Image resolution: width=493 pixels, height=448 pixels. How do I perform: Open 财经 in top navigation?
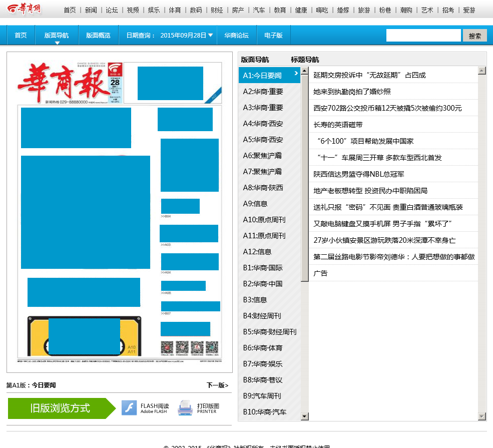tap(217, 10)
